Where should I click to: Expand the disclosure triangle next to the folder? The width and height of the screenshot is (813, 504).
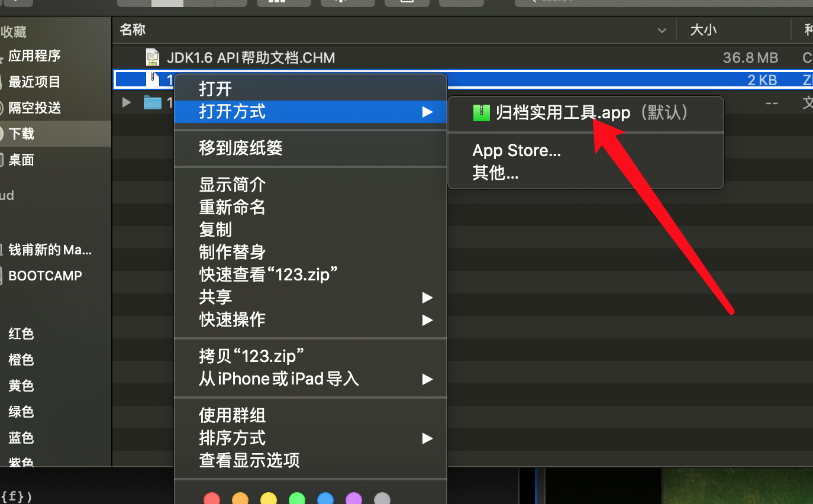[126, 102]
